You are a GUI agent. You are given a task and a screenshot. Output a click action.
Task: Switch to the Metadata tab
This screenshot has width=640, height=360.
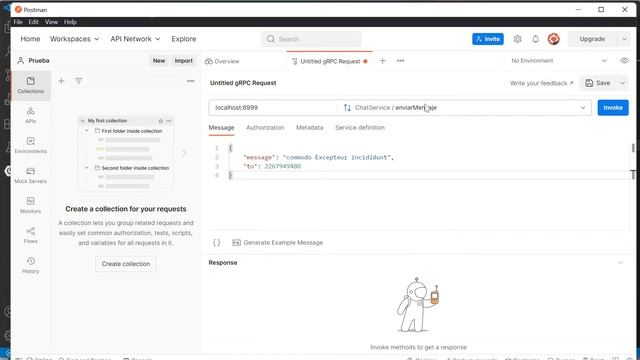point(309,128)
